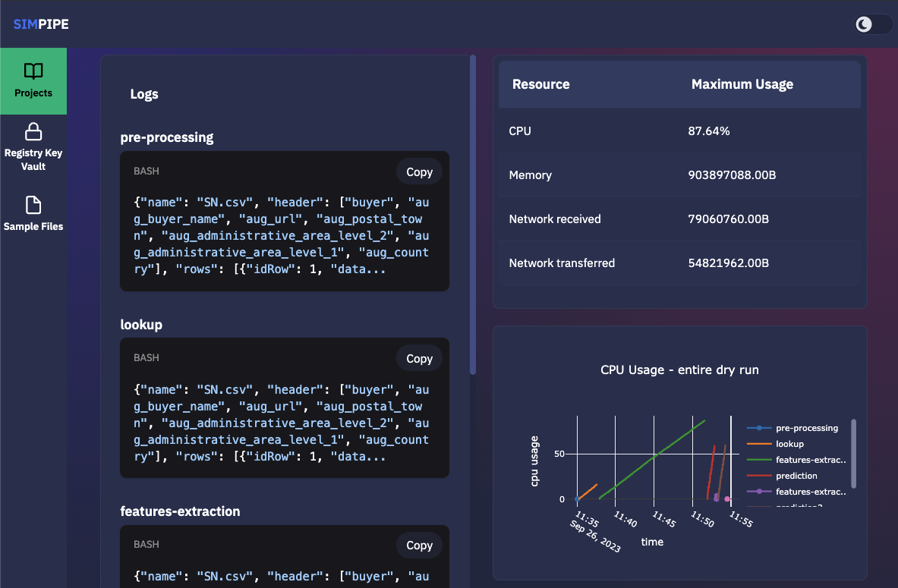Toggle pre-processing series in chart legend

pos(792,428)
